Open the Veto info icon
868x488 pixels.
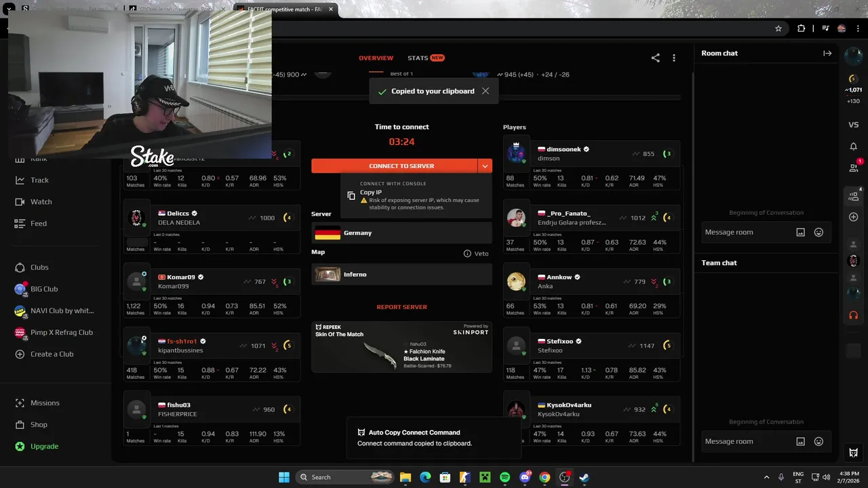[x=467, y=253]
